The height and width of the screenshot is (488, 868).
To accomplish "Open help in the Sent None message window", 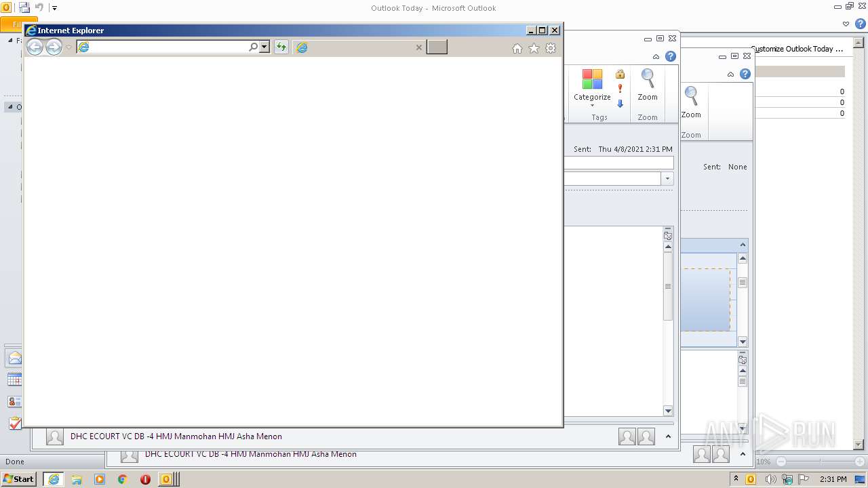I will pos(745,74).
